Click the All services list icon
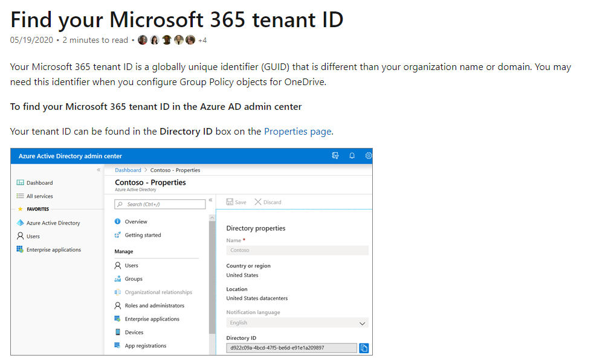Image resolution: width=594 pixels, height=364 pixels. pos(20,196)
